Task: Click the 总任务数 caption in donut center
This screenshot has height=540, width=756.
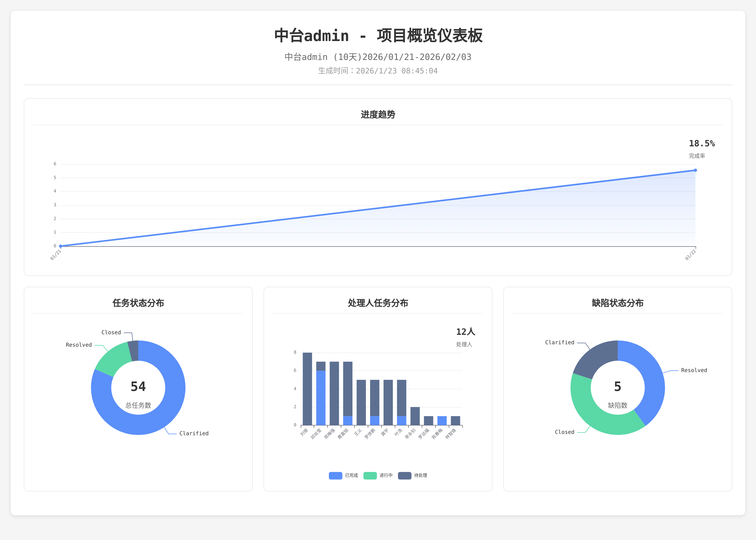Action: point(138,405)
